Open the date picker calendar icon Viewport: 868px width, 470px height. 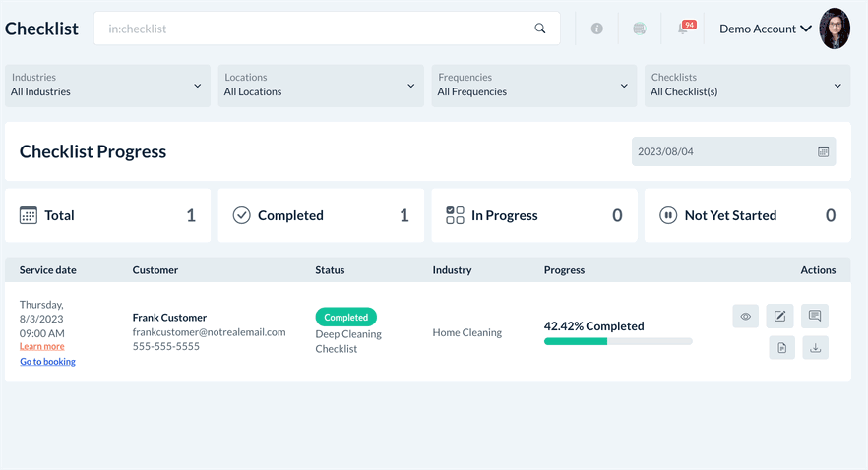click(823, 151)
